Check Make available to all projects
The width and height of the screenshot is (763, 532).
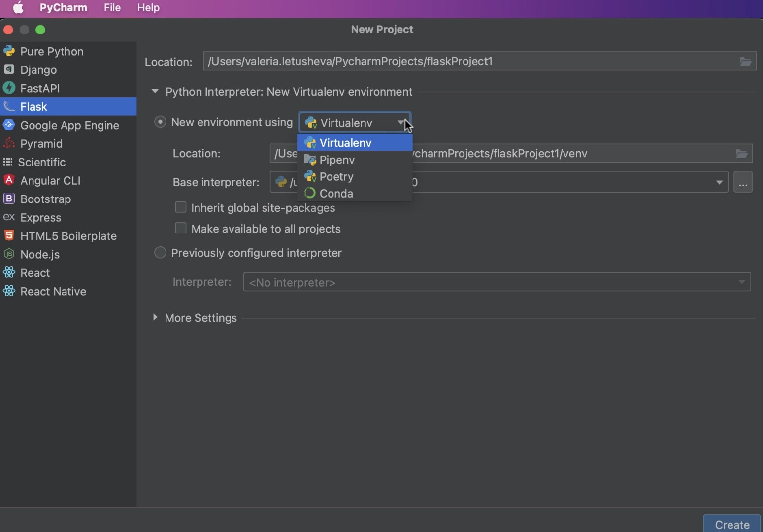[x=181, y=228]
